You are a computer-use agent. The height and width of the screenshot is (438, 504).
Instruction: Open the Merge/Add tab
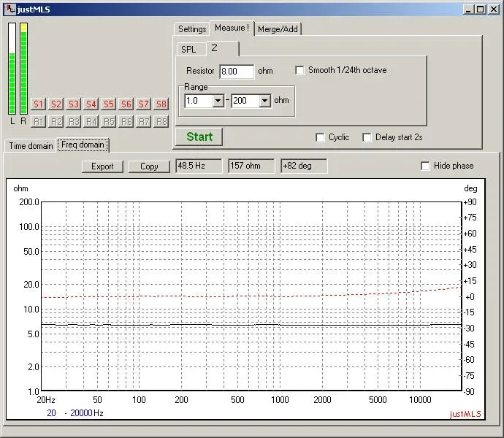click(278, 29)
